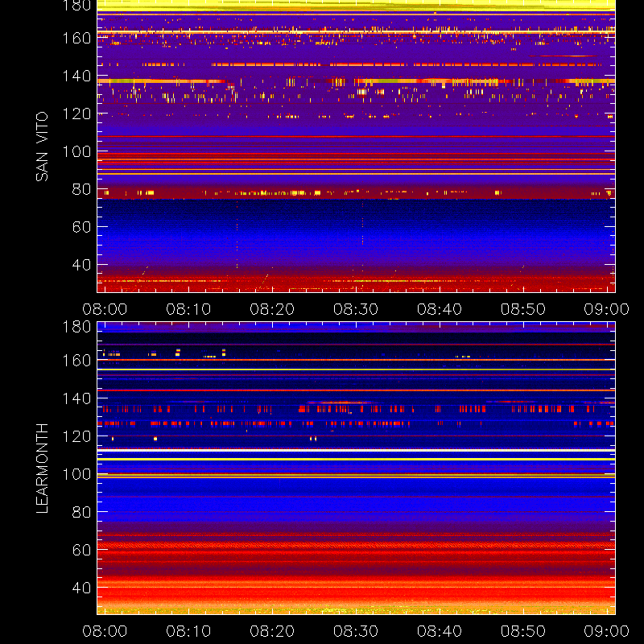Image resolution: width=644 pixels, height=644 pixels.
Task: Click the 08:40 time label under San Vito plot
Action: pos(440,309)
